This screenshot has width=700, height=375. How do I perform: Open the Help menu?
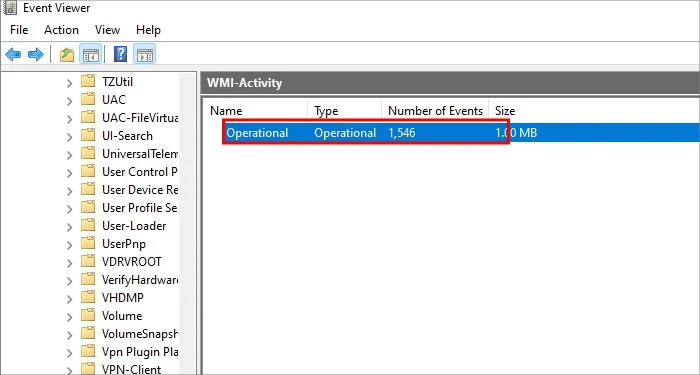[148, 30]
